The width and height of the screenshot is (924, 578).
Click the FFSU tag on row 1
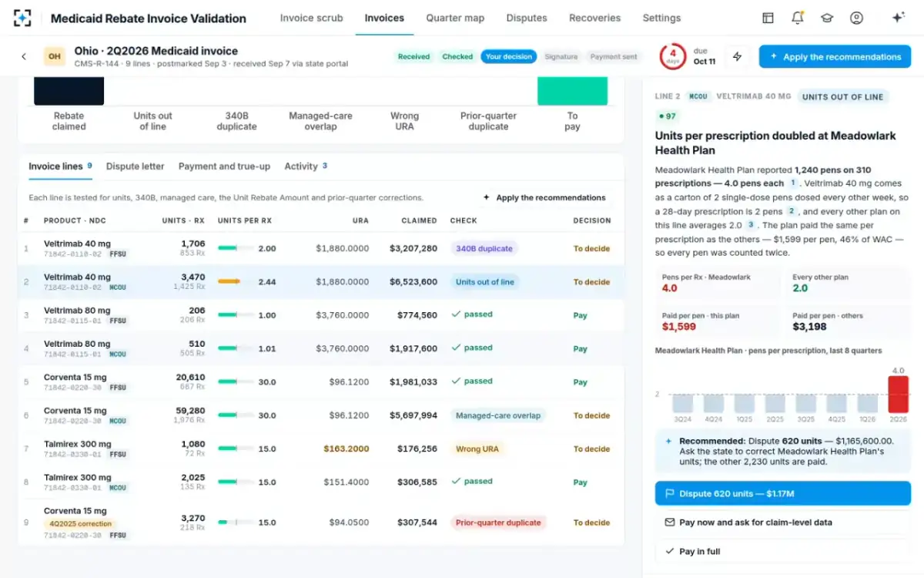pos(118,254)
